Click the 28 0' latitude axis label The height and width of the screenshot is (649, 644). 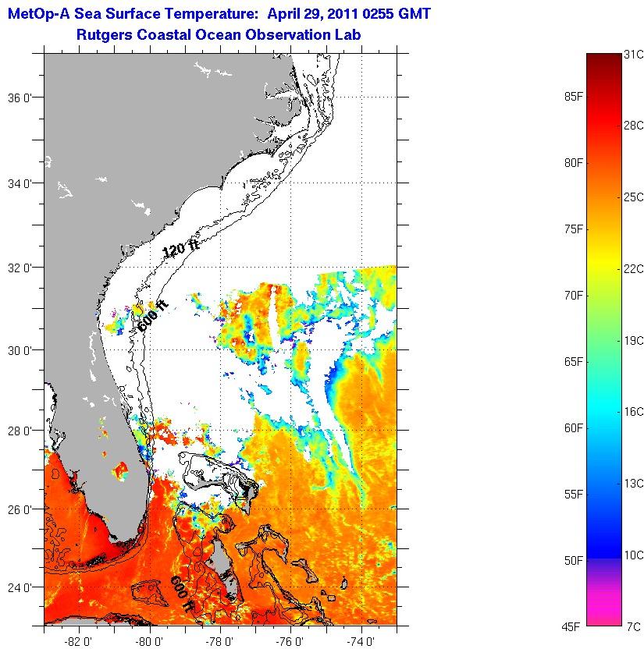coord(20,431)
